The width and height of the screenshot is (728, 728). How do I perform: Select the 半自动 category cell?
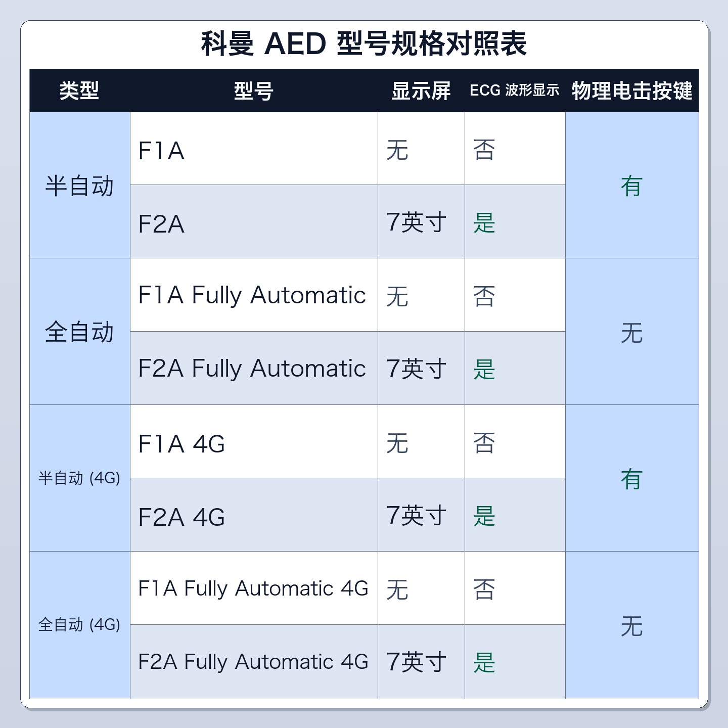tap(80, 185)
